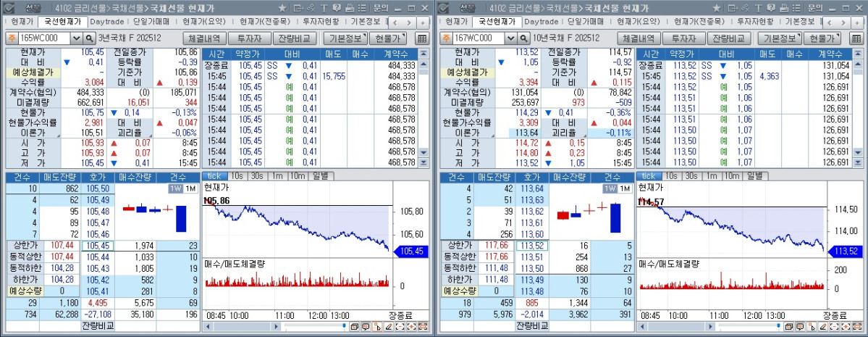Switch to 단일가매매 tab in 3년국채 window
Viewport: 868px width, 337px height.
pyautogui.click(x=152, y=22)
